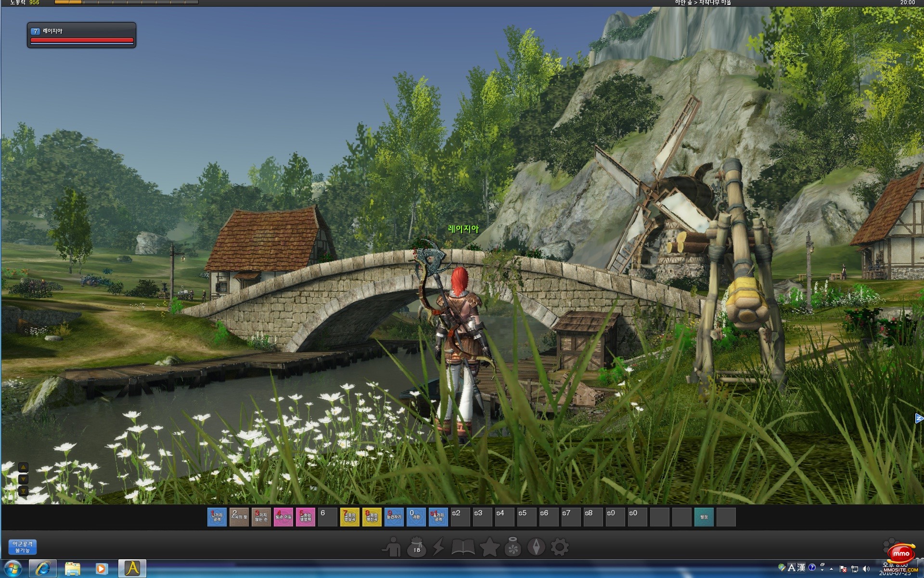Open the IME help question mark icon
This screenshot has width=924, height=578.
click(x=812, y=568)
